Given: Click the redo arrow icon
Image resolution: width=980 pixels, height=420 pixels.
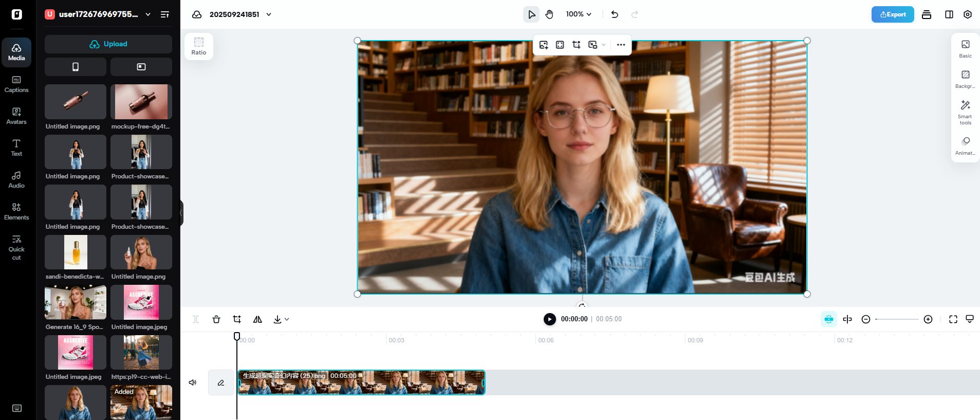Looking at the screenshot, I should [635, 14].
